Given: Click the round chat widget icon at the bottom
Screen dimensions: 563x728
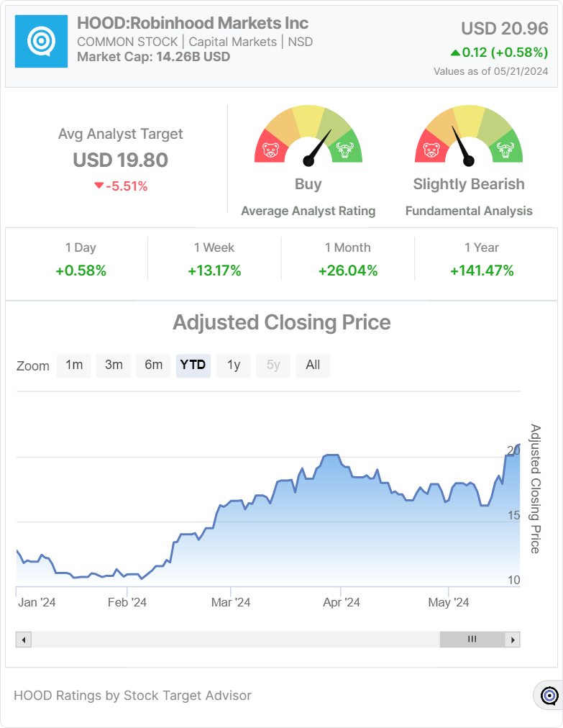Looking at the screenshot, I should point(549,696).
